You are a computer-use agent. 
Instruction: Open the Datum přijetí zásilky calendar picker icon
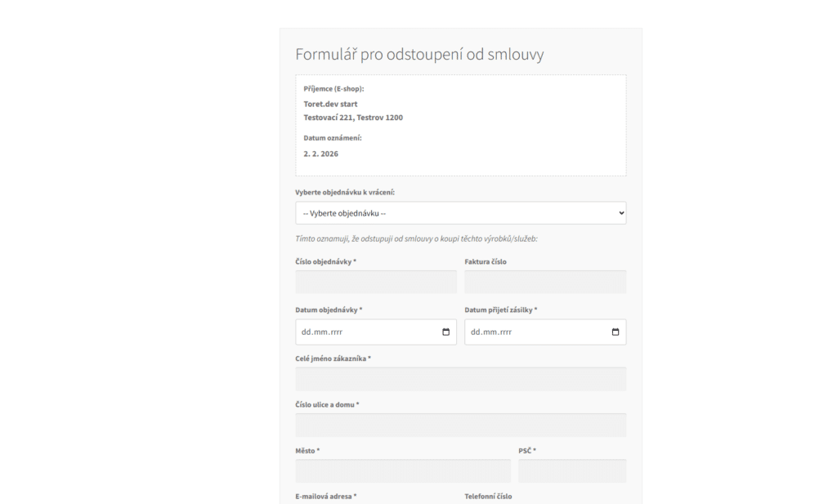[x=616, y=332]
